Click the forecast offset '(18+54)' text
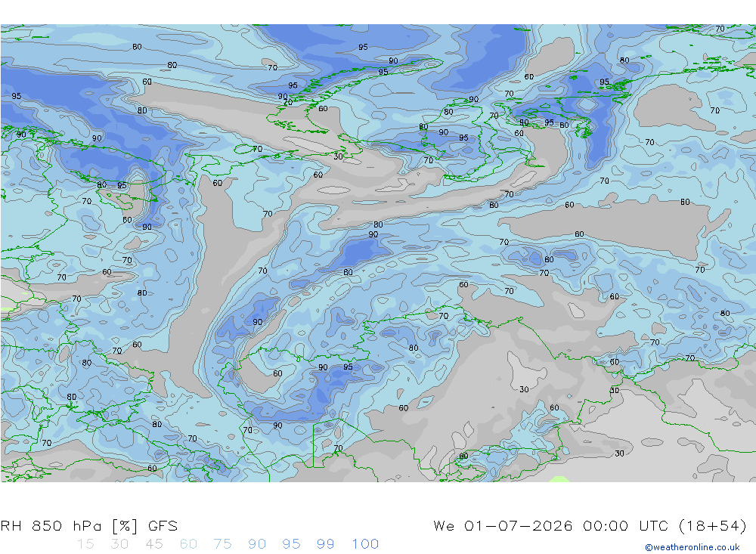This screenshot has height=554, width=756. coord(713,525)
